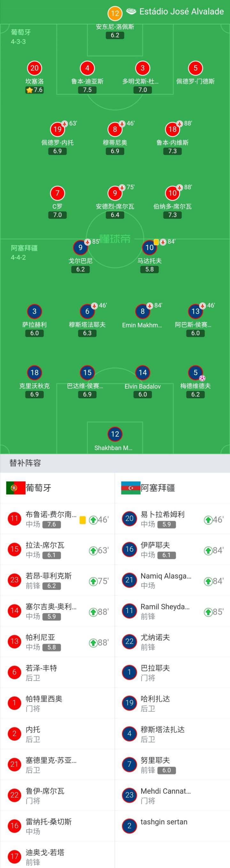
Task: Open 若昂-菲利克斯 substitute entry
Action: tap(57, 580)
